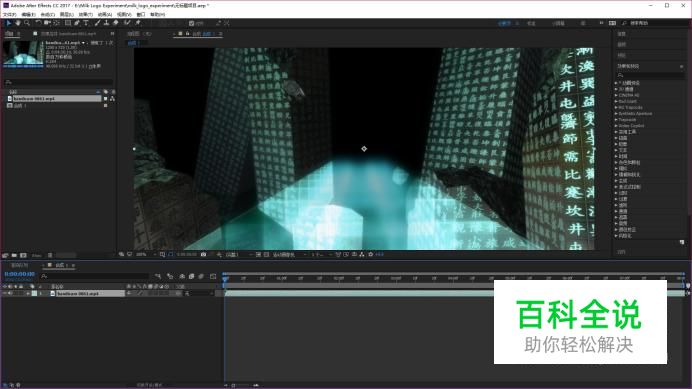Click the blue current timecode display
Viewport: 692px width, 389px height.
pyautogui.click(x=19, y=274)
